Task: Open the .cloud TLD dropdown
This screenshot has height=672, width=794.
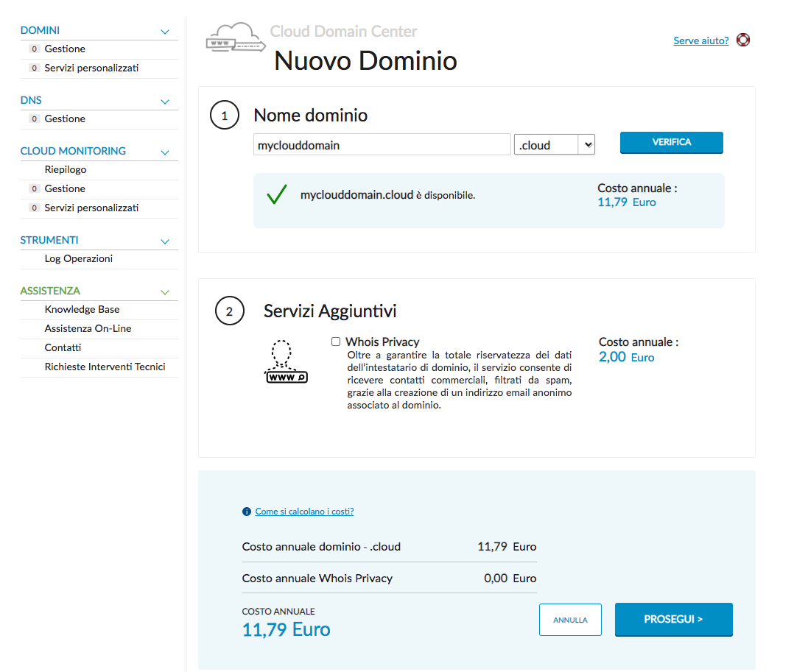Action: tap(554, 144)
